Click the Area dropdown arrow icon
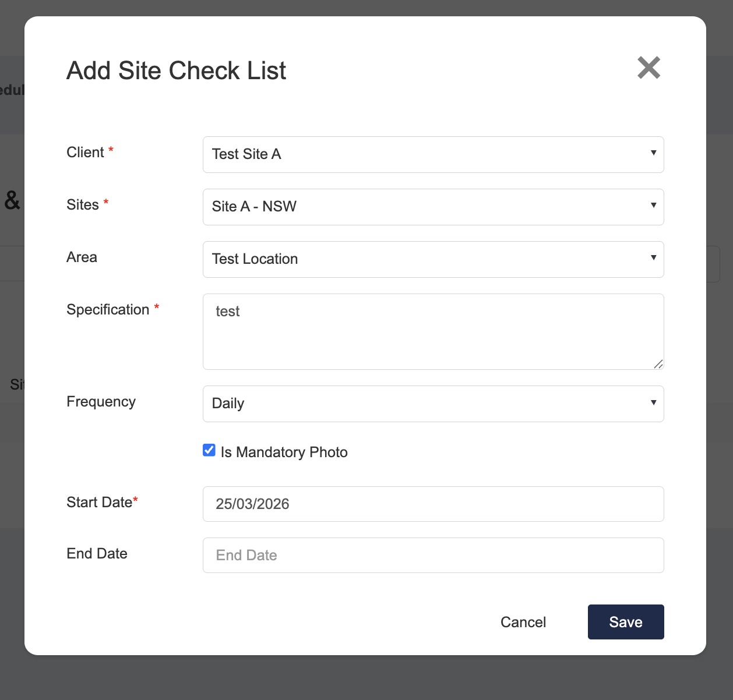The image size is (733, 700). click(653, 257)
